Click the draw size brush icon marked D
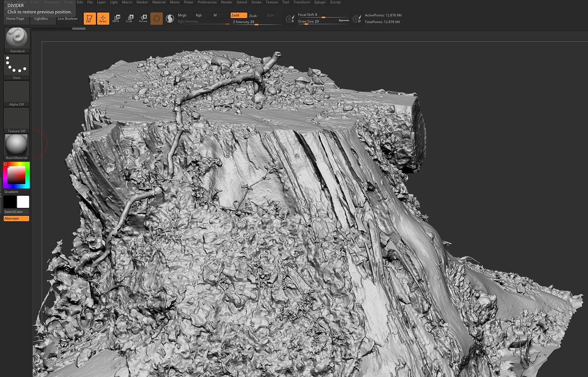Screen dimensions: 588x377 pyautogui.click(x=356, y=19)
